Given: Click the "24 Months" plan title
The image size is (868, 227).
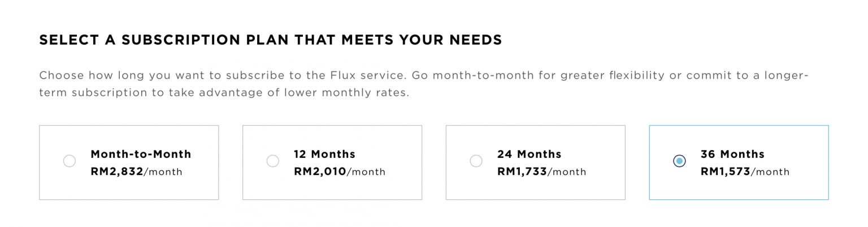Looking at the screenshot, I should click(x=529, y=154).
